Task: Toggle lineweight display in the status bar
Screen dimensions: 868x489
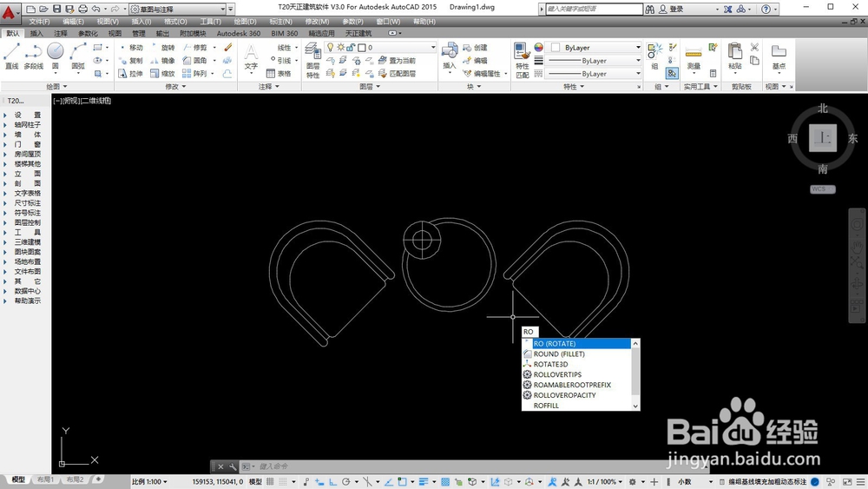Action: coord(424,482)
